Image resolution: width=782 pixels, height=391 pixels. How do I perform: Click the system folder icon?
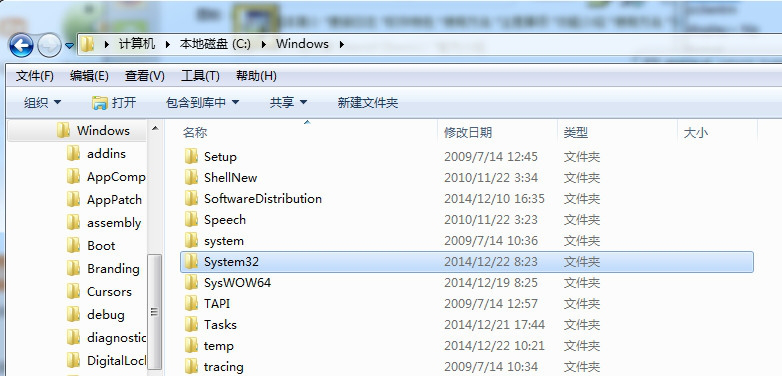pos(191,240)
